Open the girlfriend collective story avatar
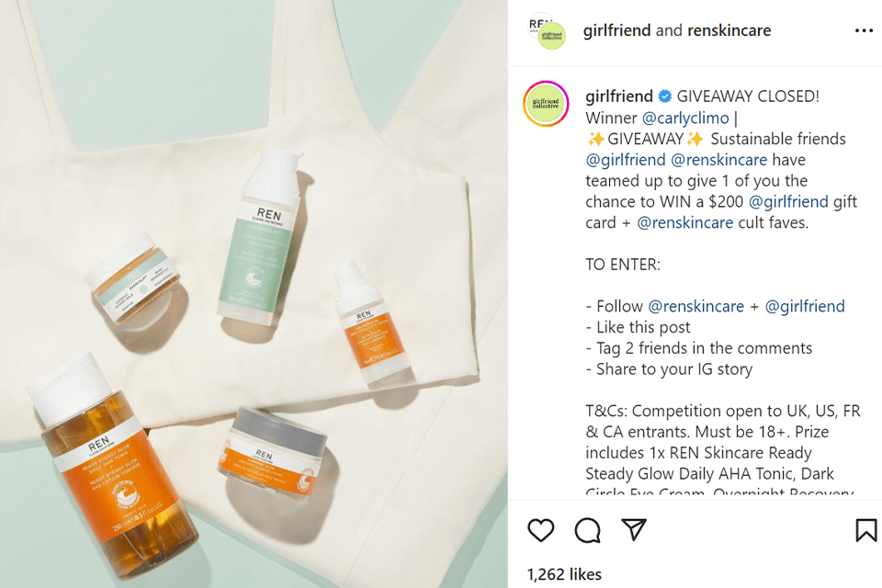This screenshot has height=588, width=882. (x=546, y=104)
